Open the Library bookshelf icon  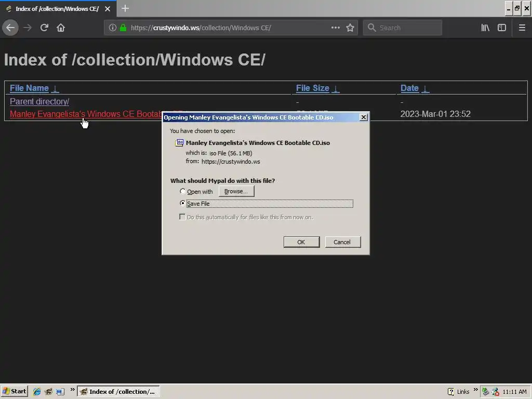(x=485, y=28)
